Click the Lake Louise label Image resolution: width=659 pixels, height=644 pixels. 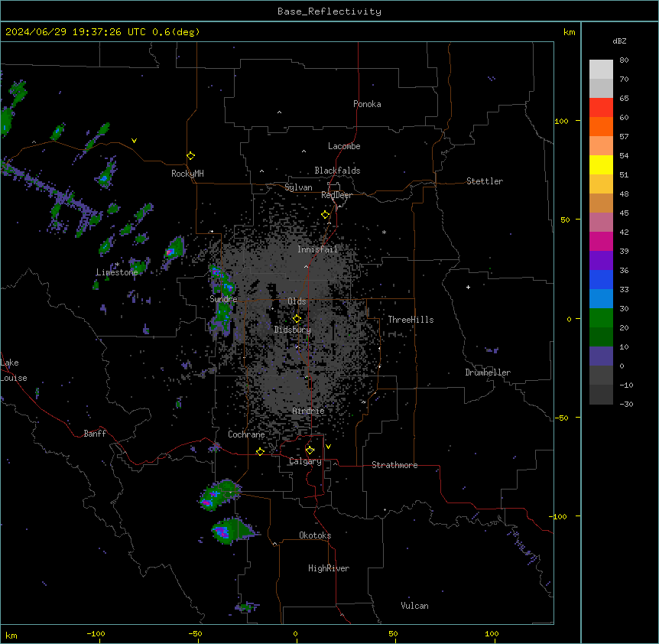click(14, 370)
